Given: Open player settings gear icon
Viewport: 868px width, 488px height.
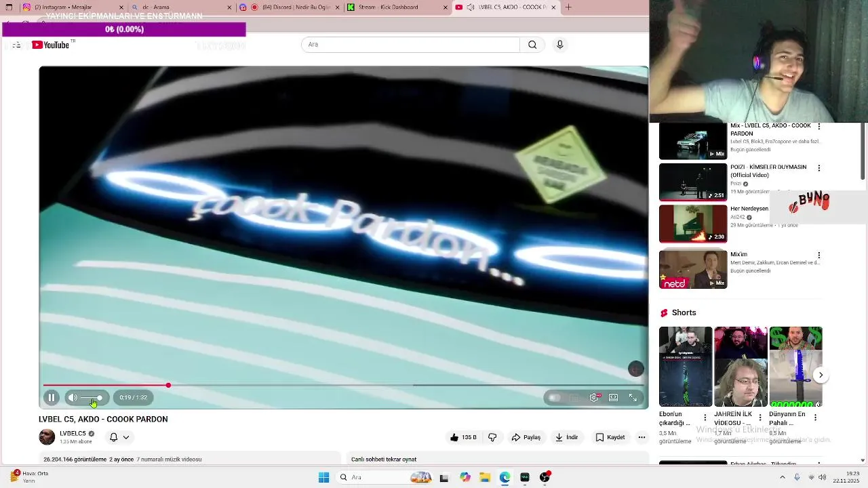Looking at the screenshot, I should 595,398.
